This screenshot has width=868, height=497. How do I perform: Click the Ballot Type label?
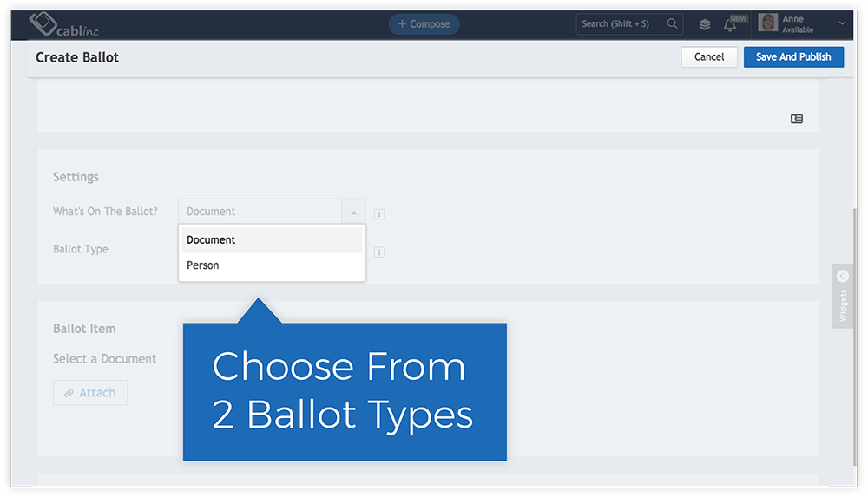80,249
